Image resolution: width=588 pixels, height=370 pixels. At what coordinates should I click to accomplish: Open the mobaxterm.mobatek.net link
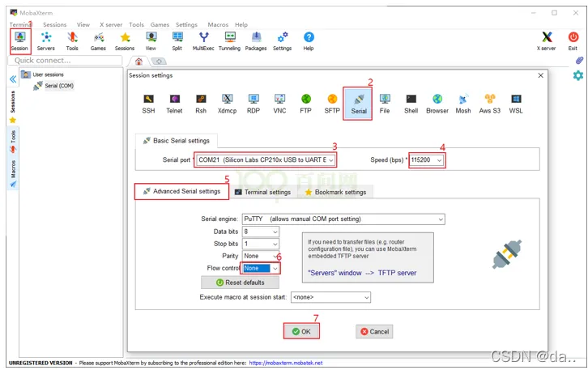pos(286,364)
